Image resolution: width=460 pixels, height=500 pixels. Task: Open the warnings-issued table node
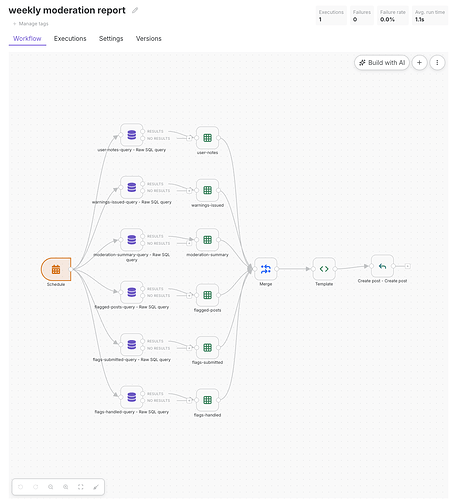click(x=207, y=190)
